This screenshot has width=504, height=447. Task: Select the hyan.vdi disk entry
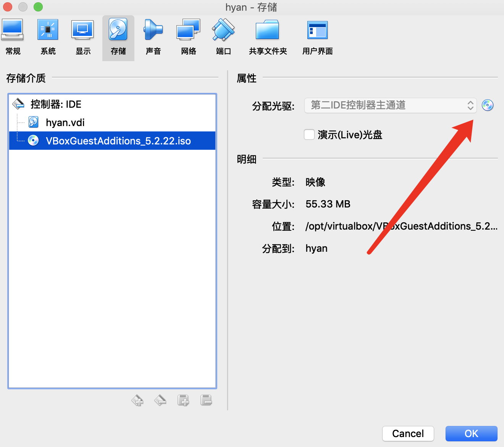pos(112,122)
